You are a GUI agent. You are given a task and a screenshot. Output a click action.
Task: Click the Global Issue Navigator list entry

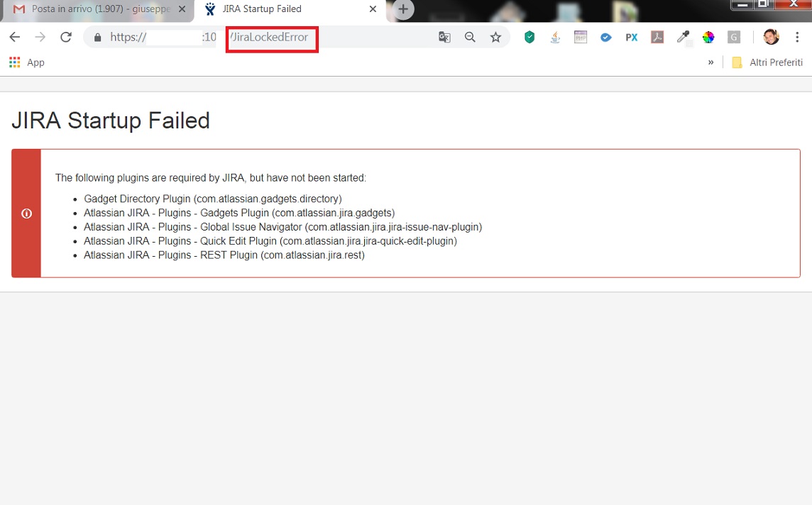282,227
